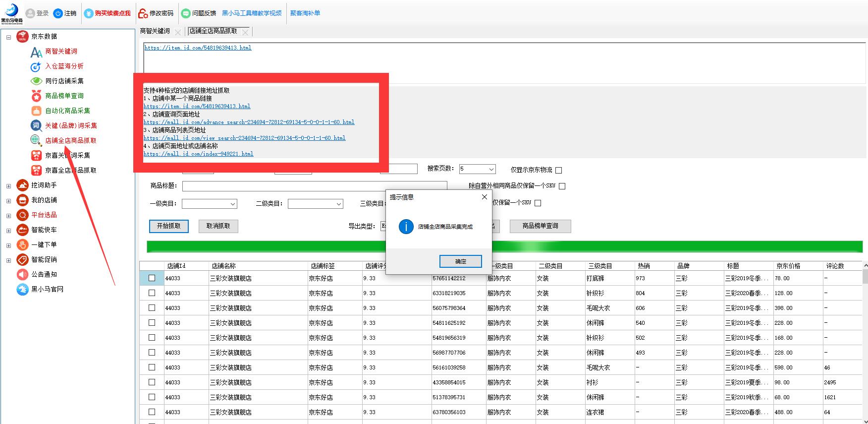
Task: Expand the 一键下单 tree node
Action: tap(8, 245)
